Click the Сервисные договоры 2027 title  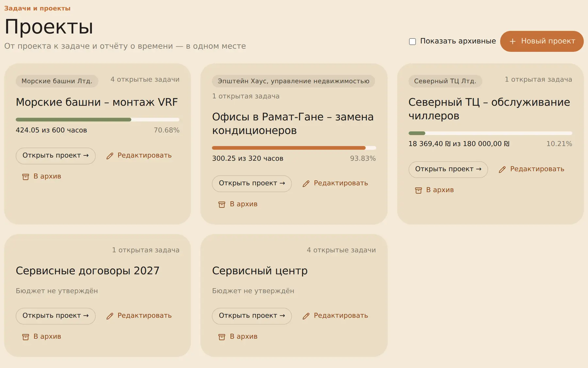[88, 271]
